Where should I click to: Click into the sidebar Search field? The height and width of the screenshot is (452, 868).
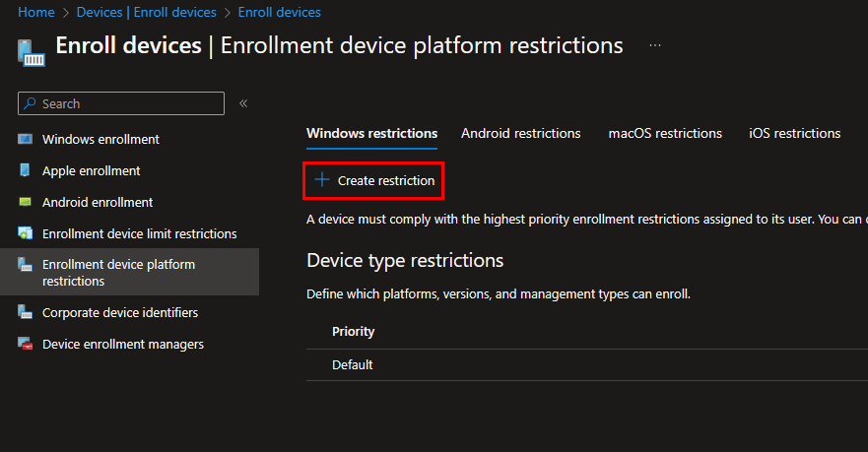[128, 103]
